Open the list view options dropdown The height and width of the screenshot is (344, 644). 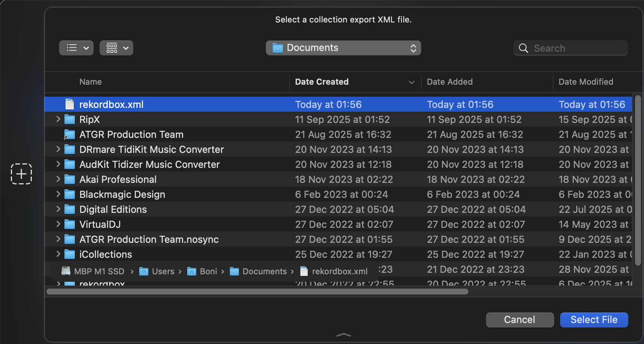pyautogui.click(x=76, y=48)
